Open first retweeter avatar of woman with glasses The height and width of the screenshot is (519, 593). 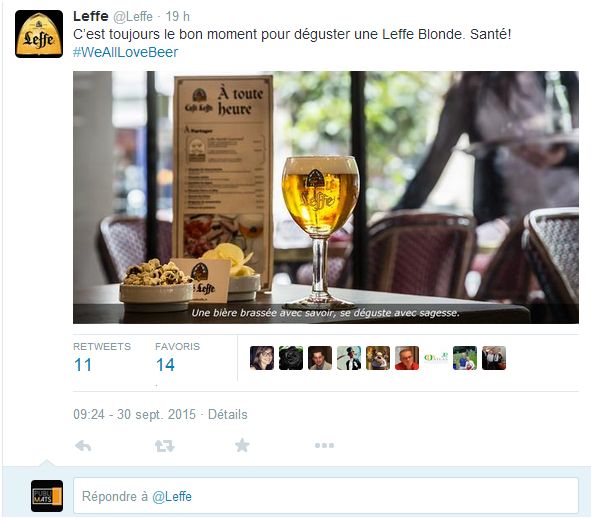tap(262, 358)
